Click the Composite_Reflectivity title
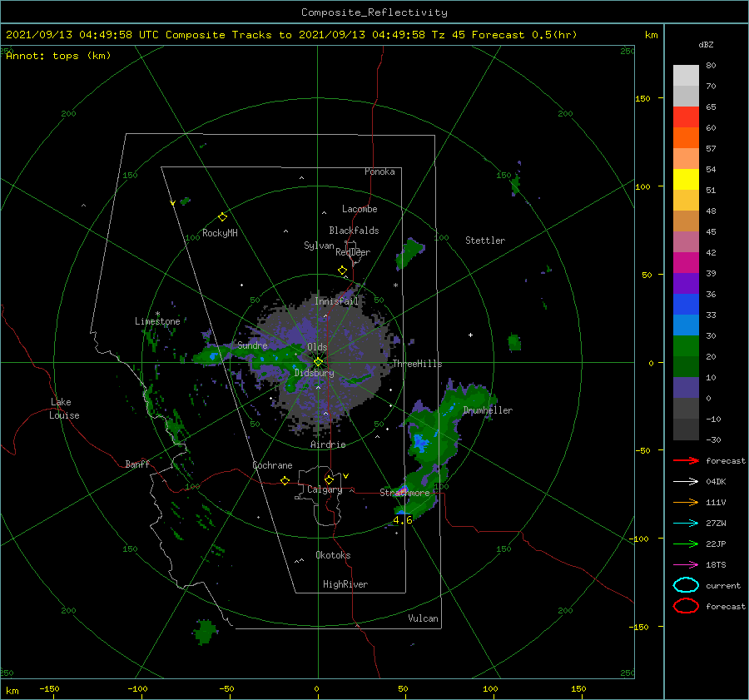749x700 pixels. coord(374,12)
